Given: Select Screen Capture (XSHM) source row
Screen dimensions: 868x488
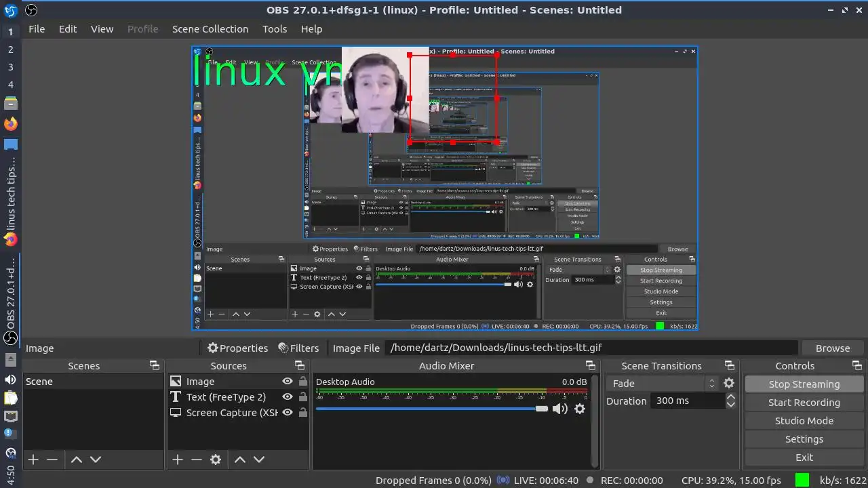Looking at the screenshot, I should click(x=239, y=413).
